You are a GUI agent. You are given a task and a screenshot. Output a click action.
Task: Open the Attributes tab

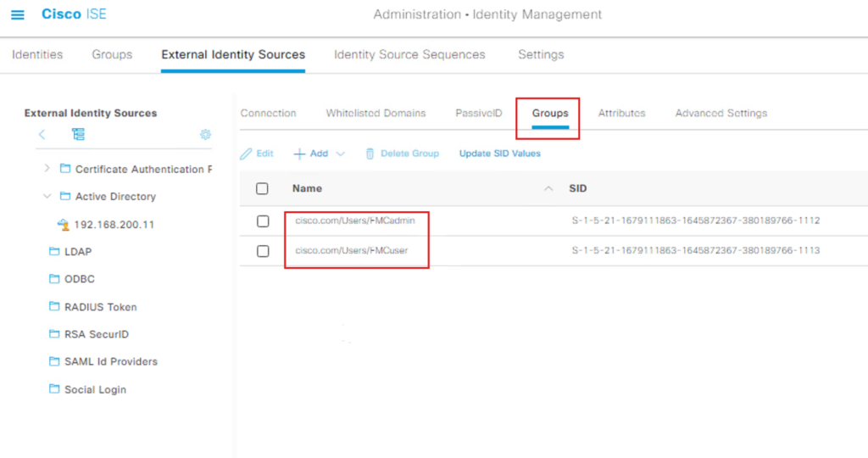point(621,113)
